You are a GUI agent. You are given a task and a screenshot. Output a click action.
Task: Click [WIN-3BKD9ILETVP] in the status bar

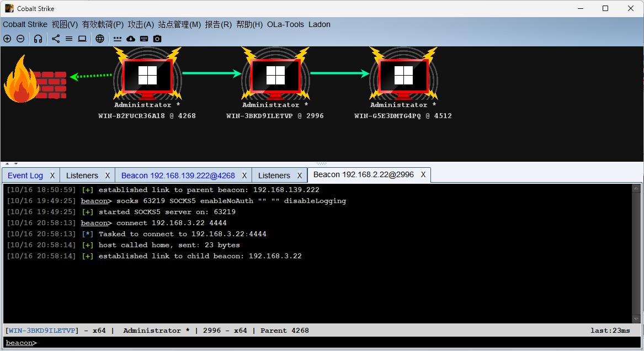click(x=42, y=331)
